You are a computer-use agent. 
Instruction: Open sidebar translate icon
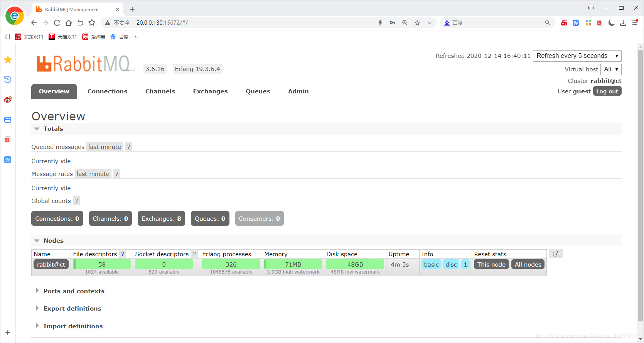click(x=8, y=160)
